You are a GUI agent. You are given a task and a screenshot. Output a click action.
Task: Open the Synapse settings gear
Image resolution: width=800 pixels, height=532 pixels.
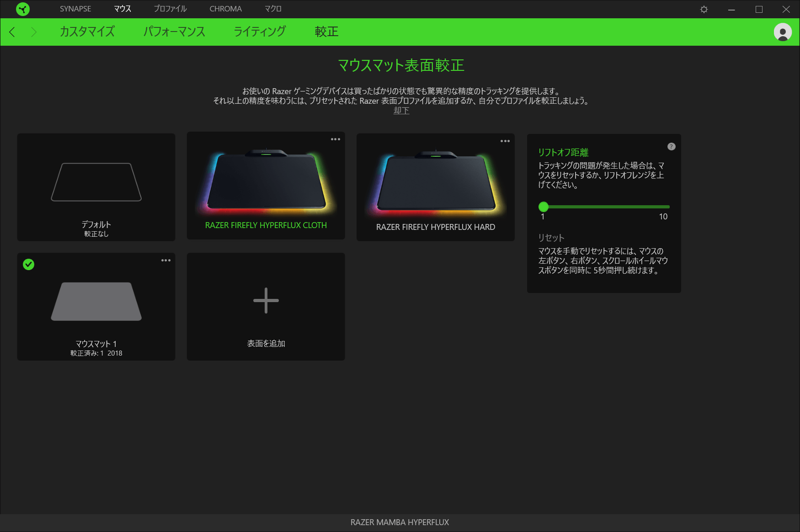(704, 9)
